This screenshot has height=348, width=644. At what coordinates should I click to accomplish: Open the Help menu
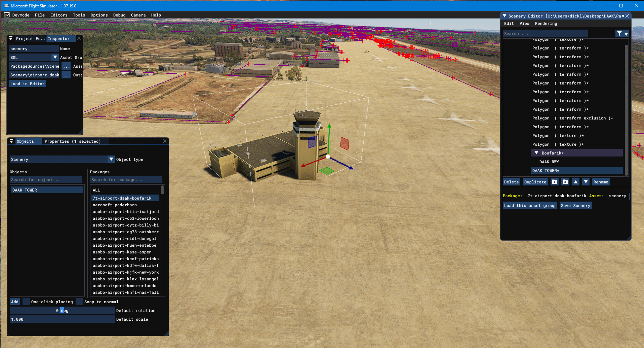[x=156, y=15]
